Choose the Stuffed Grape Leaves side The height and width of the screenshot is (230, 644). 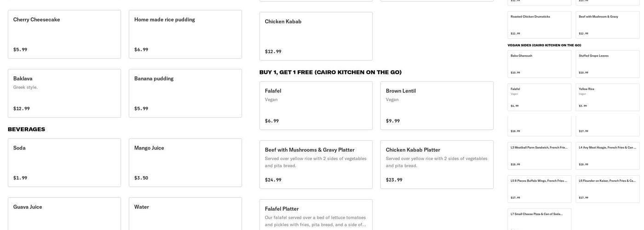(x=608, y=64)
